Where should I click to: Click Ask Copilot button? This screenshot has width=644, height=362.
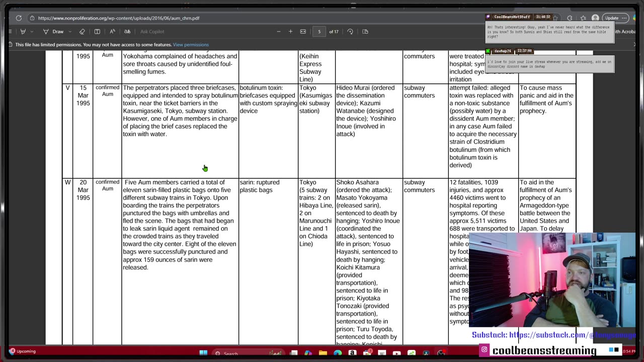pyautogui.click(x=152, y=32)
